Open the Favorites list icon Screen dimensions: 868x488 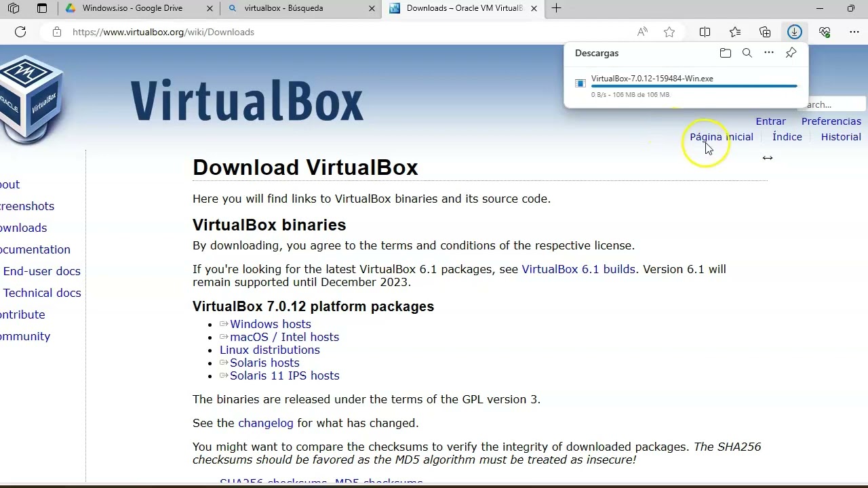tap(735, 32)
